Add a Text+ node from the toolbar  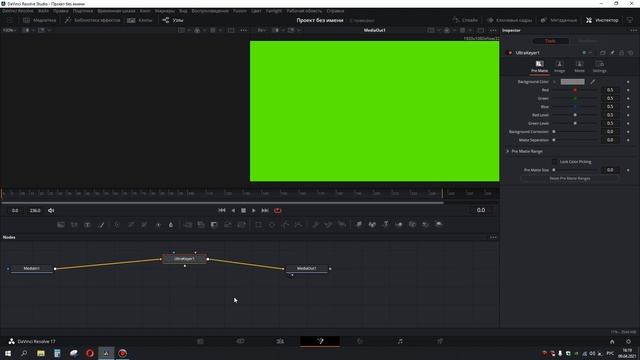point(87,224)
